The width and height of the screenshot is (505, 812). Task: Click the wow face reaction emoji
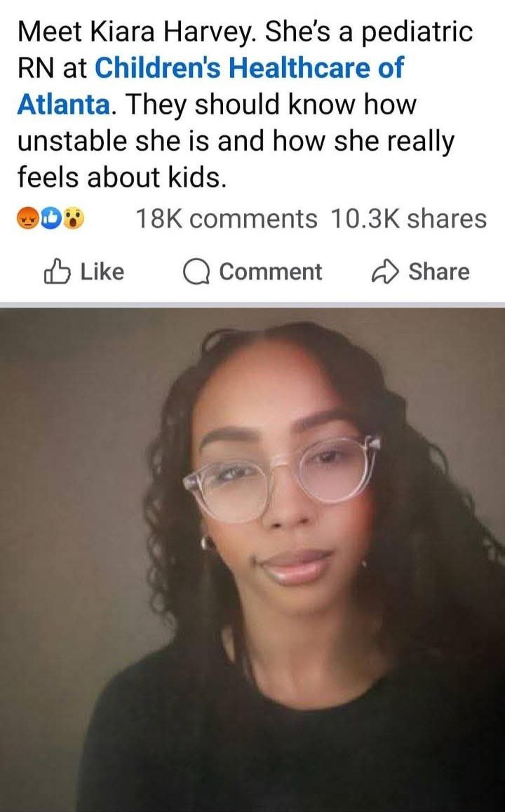pos(74,219)
